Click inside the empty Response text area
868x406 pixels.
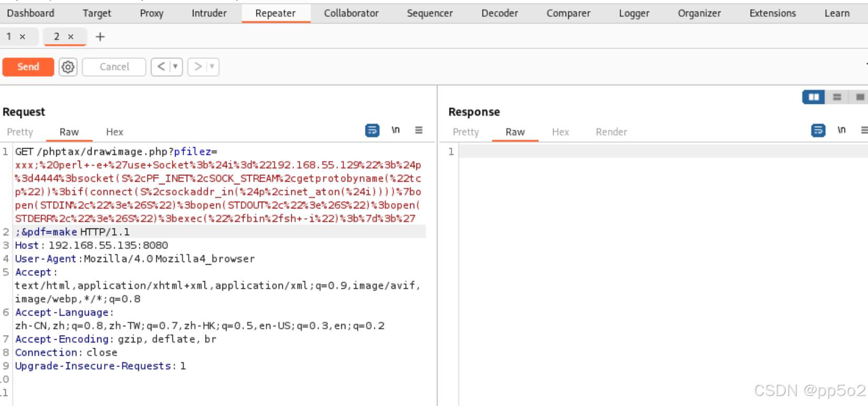[x=662, y=273]
